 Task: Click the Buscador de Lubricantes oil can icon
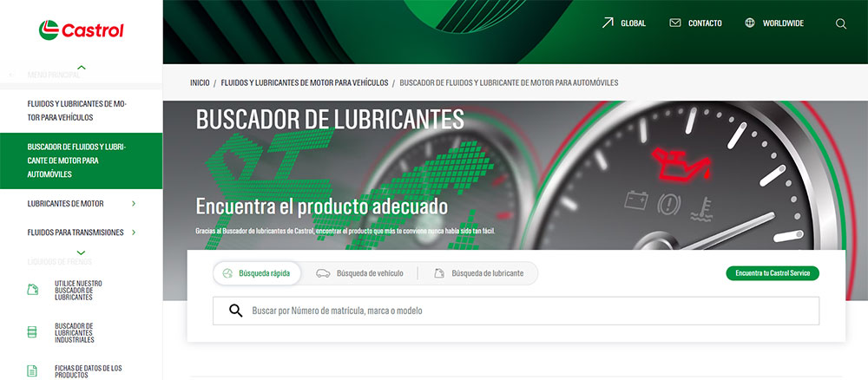33,290
